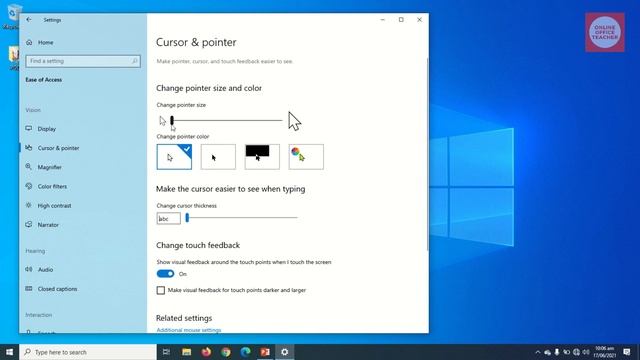Image resolution: width=640 pixels, height=360 pixels.
Task: Click the search magnifier in Find a setting
Action: [x=134, y=61]
